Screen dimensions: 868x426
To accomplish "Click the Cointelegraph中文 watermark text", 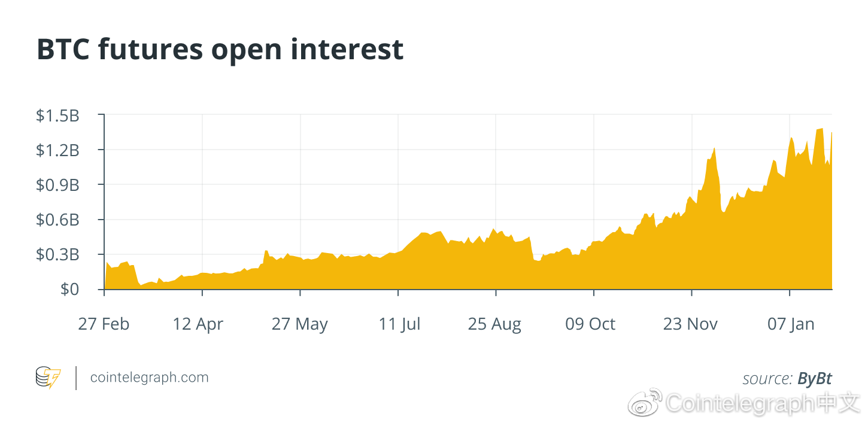I will click(763, 404).
